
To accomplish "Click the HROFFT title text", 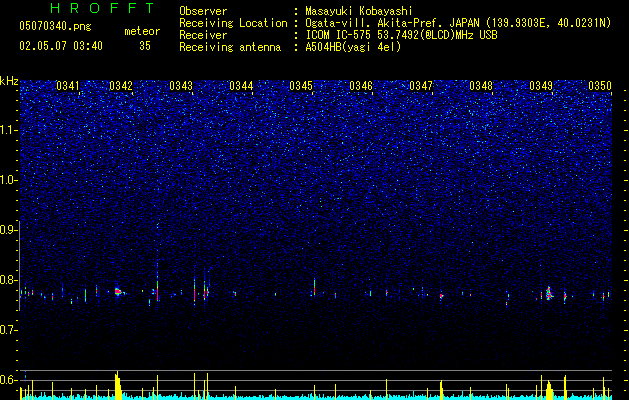I will coord(102,8).
